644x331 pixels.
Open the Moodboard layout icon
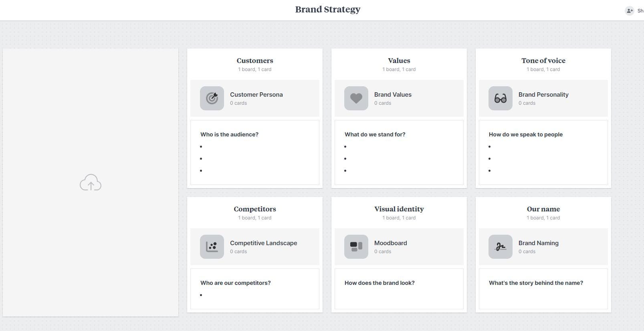tap(356, 247)
